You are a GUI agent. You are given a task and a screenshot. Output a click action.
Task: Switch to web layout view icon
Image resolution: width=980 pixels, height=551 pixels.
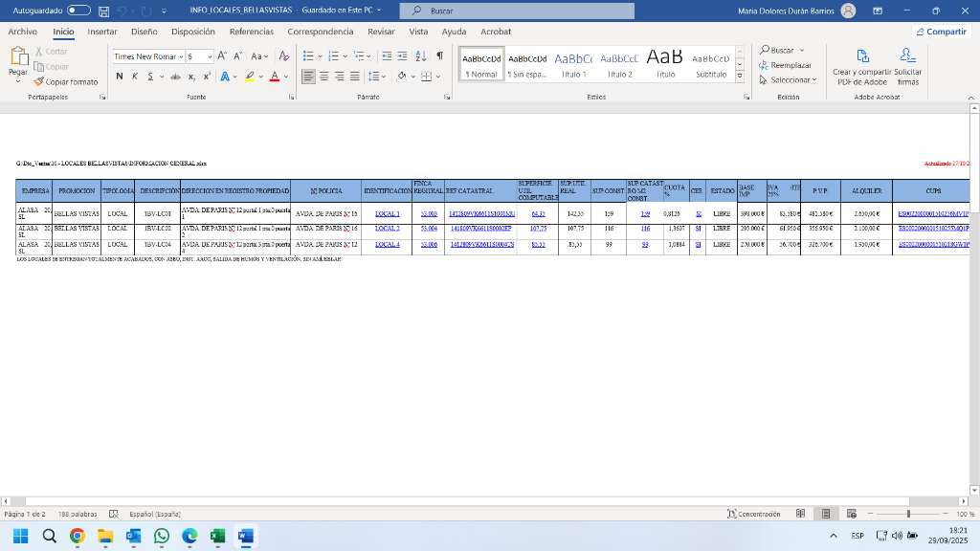click(x=851, y=514)
